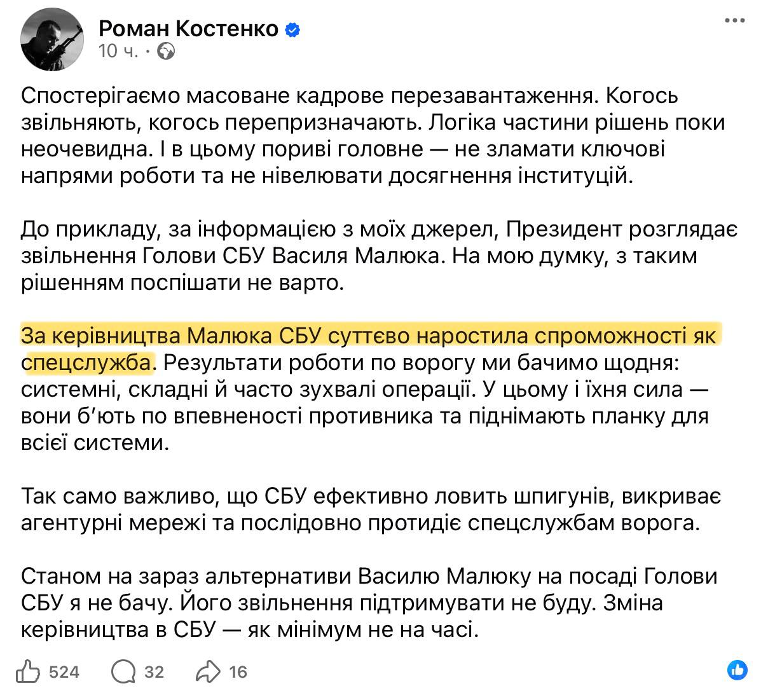Click the author name Роман Костенко

tap(188, 29)
